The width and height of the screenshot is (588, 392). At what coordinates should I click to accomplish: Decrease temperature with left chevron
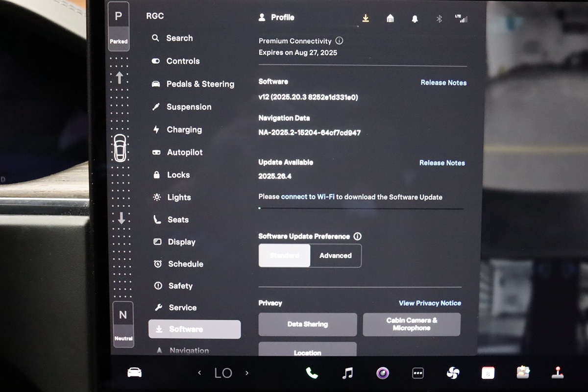tap(199, 373)
